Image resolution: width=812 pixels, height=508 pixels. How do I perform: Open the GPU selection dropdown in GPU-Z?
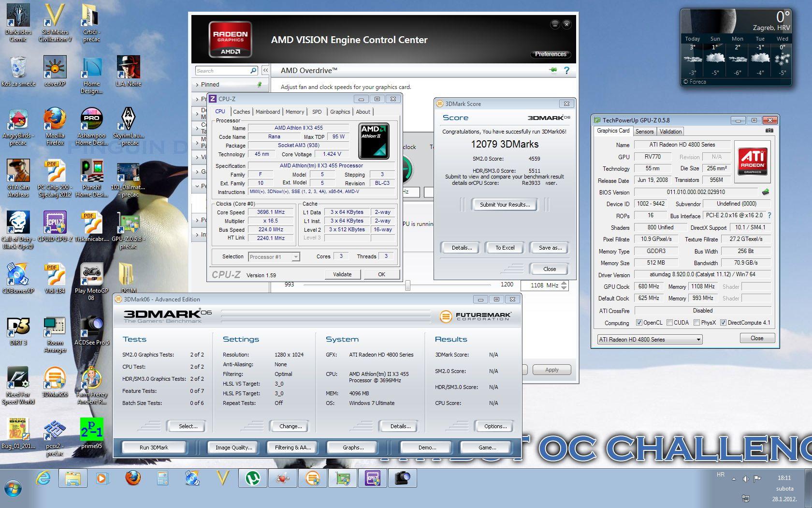(x=650, y=340)
